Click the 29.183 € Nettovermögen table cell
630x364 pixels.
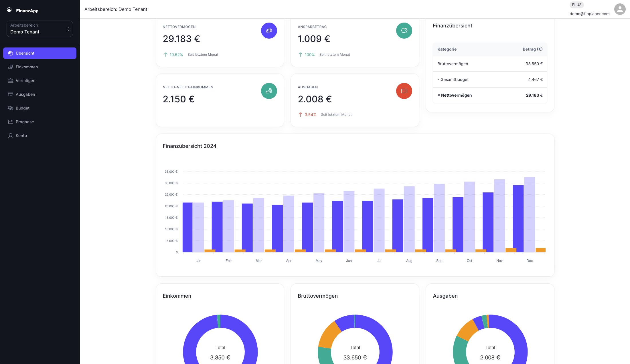tap(534, 95)
